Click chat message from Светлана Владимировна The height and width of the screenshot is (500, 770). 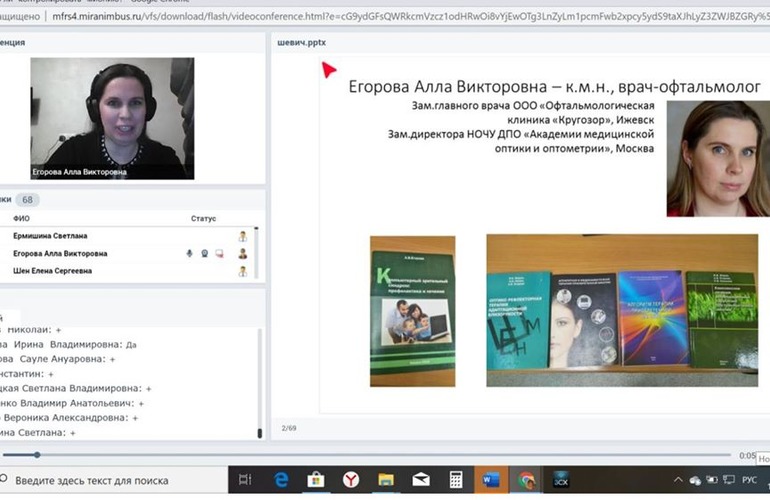[76, 388]
